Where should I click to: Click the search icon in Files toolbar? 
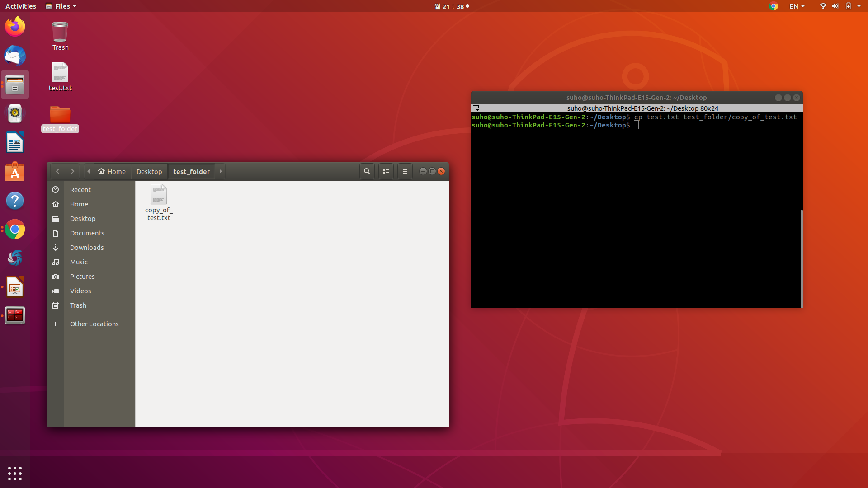coord(367,171)
